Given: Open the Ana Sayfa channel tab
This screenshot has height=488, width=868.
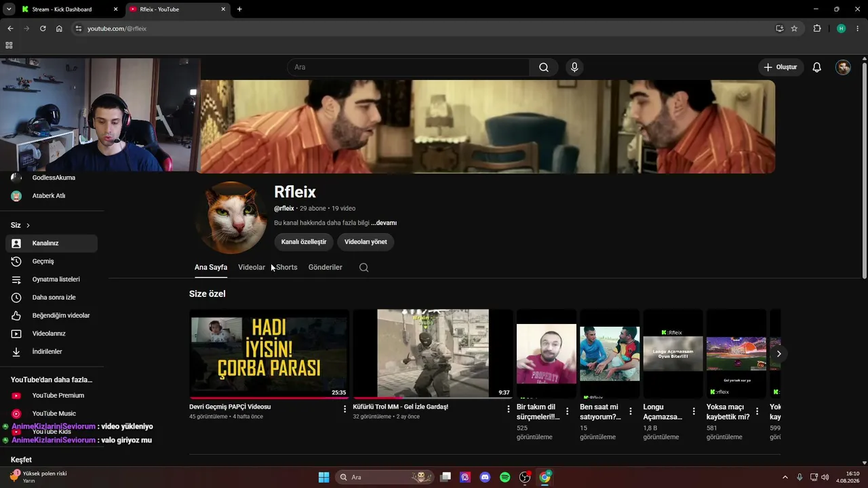Looking at the screenshot, I should pyautogui.click(x=211, y=267).
